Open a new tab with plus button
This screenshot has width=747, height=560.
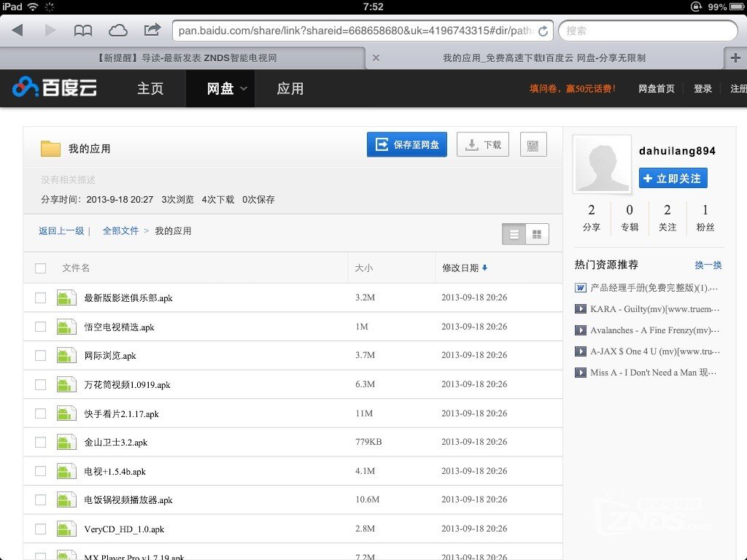point(735,58)
